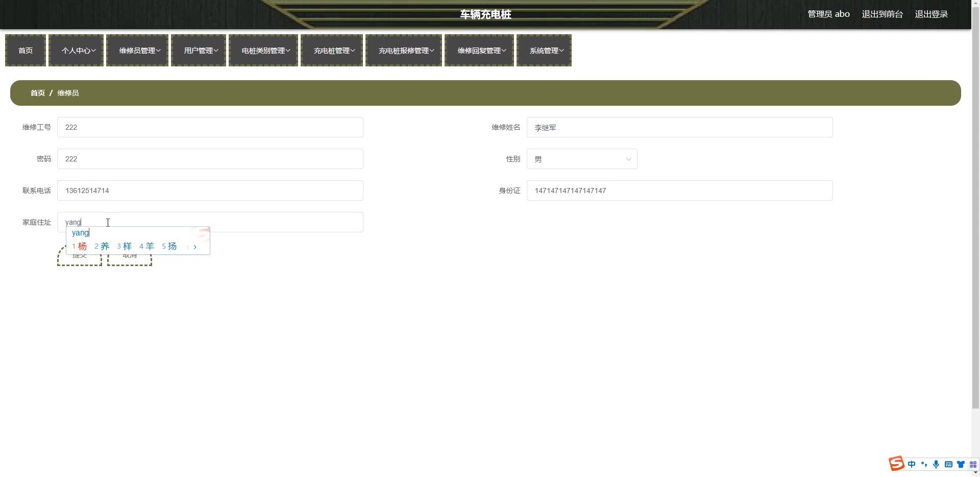Open the Sogou toolbox grid icon
This screenshot has height=477, width=980.
(x=973, y=464)
